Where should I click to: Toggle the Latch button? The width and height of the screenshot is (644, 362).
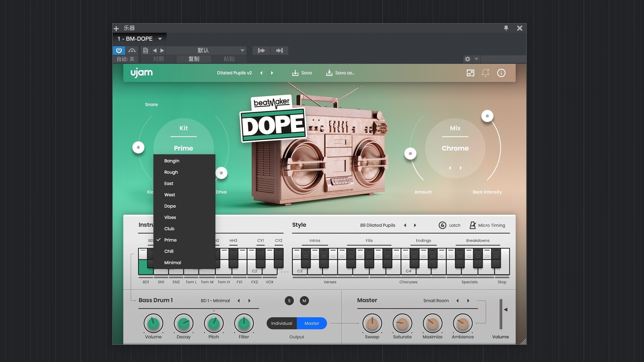449,225
